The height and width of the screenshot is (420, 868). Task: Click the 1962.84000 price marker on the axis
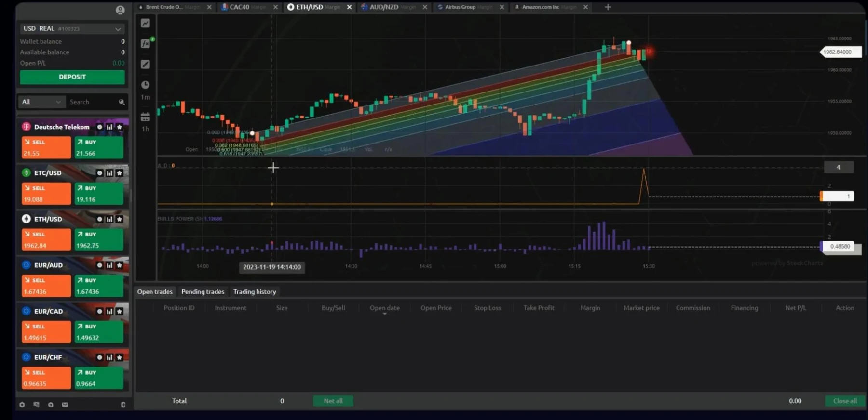click(x=841, y=52)
